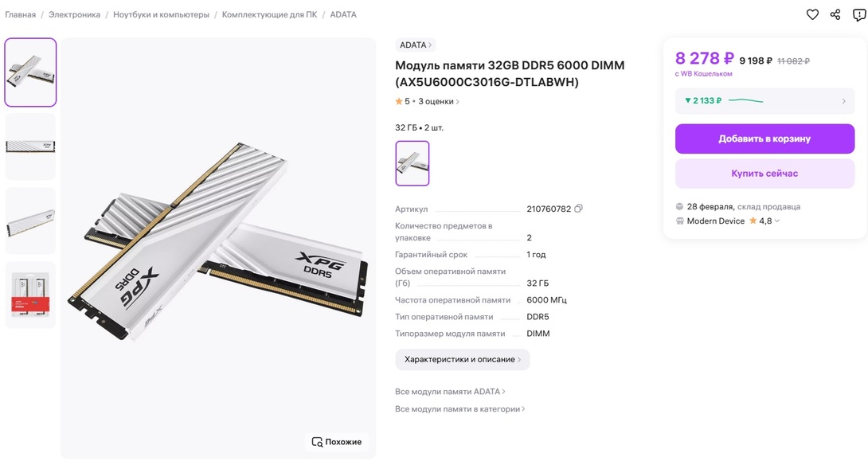Go to Комплектующие для ПК breadcrumb
The width and height of the screenshot is (868, 465).
[x=270, y=14]
